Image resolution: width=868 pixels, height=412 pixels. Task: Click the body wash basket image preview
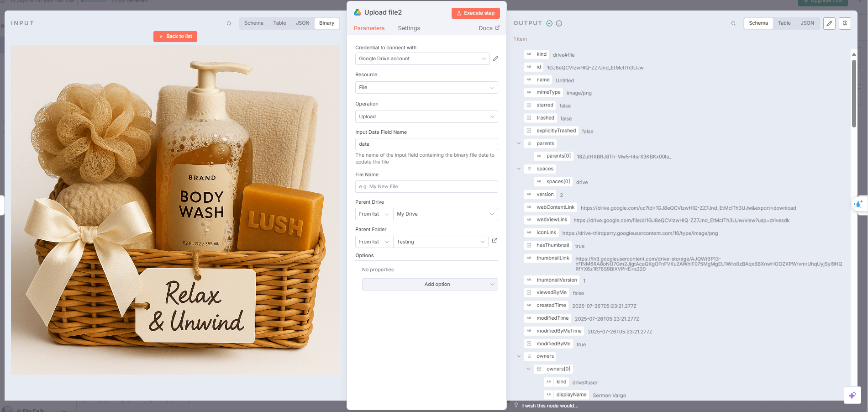[175, 210]
